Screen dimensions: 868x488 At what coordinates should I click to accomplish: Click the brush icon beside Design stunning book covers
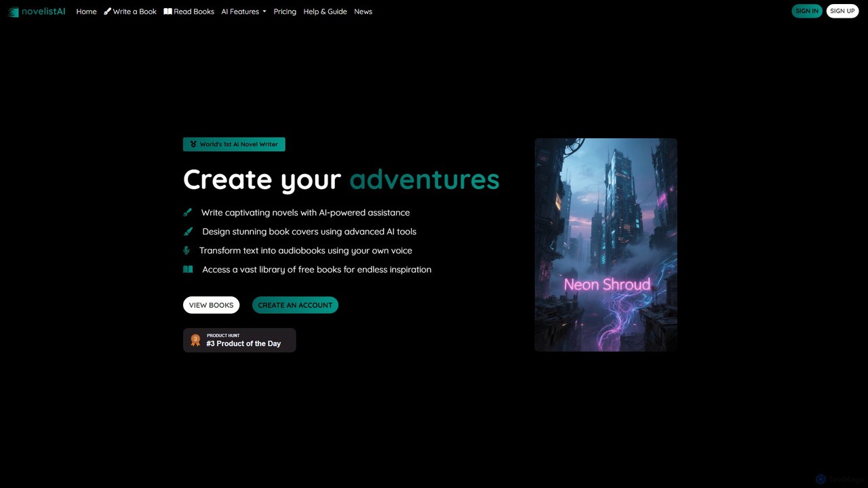coord(188,231)
